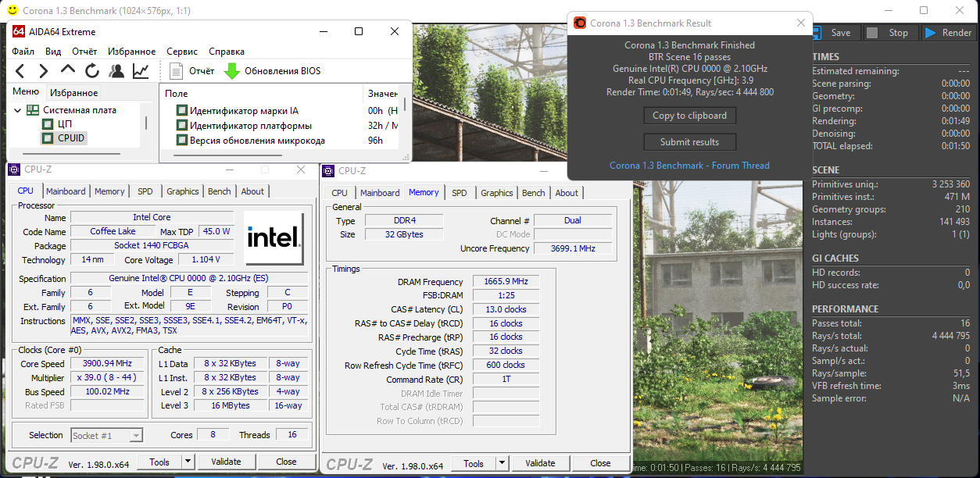Click Close button in CPU-Z memory window
The width and height of the screenshot is (980, 478).
(x=600, y=463)
